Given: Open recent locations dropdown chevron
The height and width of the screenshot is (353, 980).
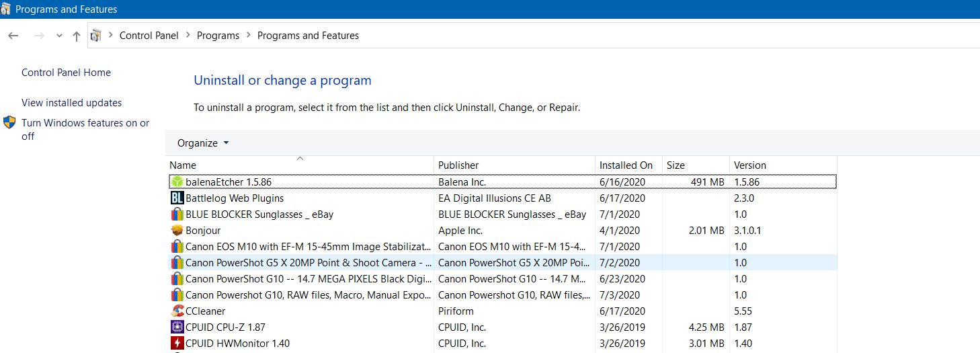Looking at the screenshot, I should (59, 36).
